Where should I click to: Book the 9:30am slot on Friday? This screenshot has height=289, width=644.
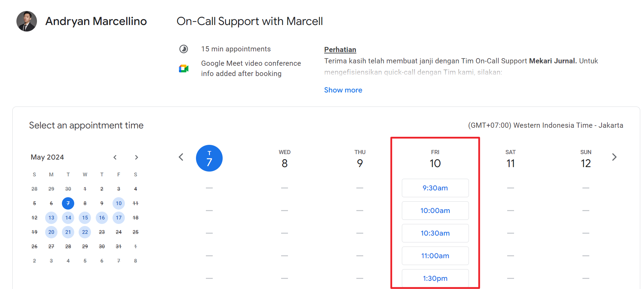click(435, 188)
